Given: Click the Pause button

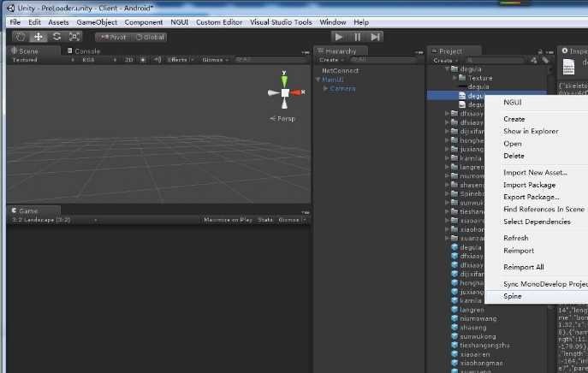Looking at the screenshot, I should click(x=357, y=37).
